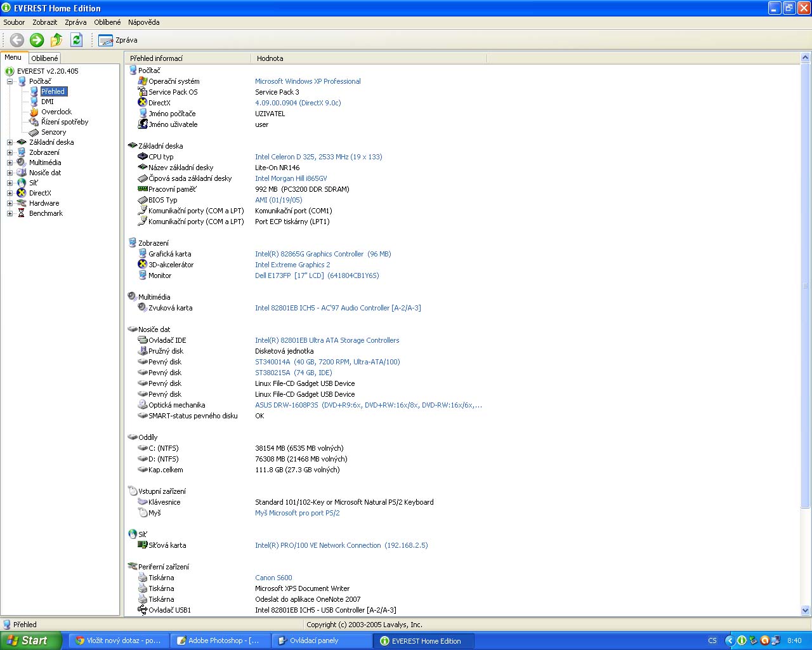Select the Zvuková karta speaker icon
The image size is (812, 650).
coord(143,308)
